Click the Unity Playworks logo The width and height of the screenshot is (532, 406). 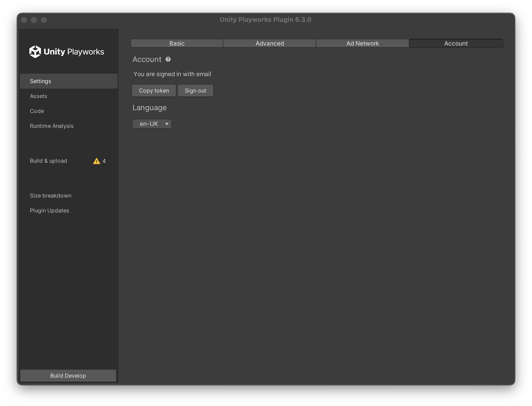(x=67, y=52)
